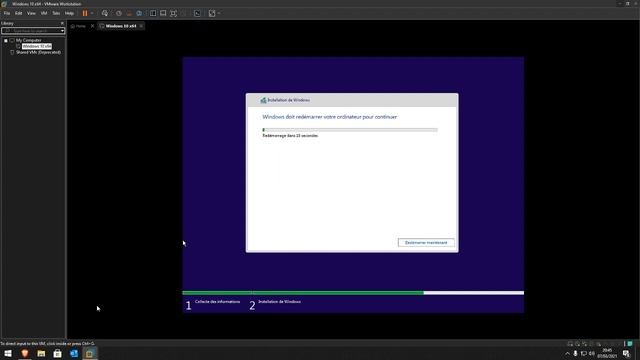
Task: Open the Help menu
Action: [69, 13]
